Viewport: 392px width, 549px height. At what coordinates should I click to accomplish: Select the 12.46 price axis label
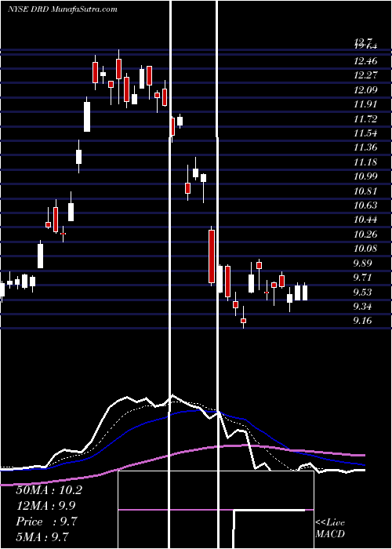point(365,61)
